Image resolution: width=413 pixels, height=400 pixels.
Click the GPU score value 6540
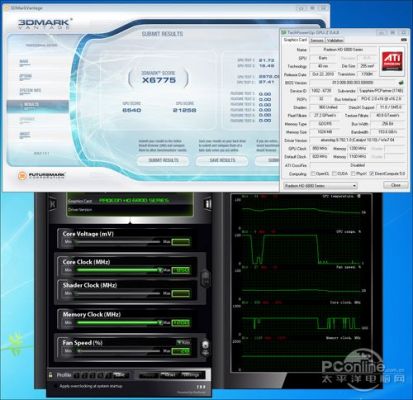point(132,110)
